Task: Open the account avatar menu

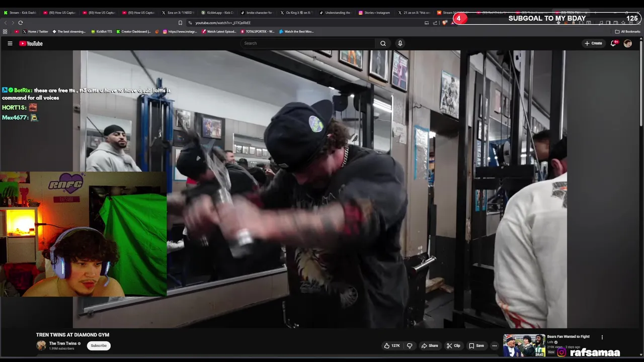Action: pos(627,43)
